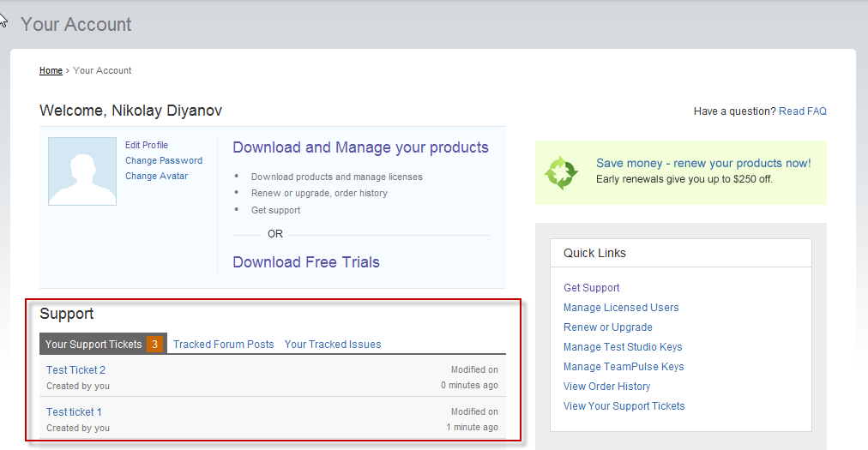868x450 pixels.
Task: Click Download and Manage your products heading
Action: pyautogui.click(x=360, y=147)
